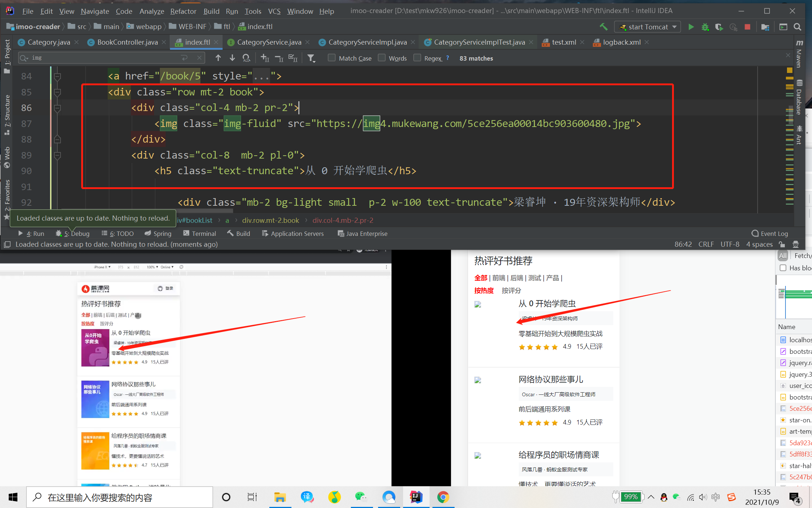Tick Has blocked checkbox in DevTools
Viewport: 812px width, 508px height.
tap(783, 268)
